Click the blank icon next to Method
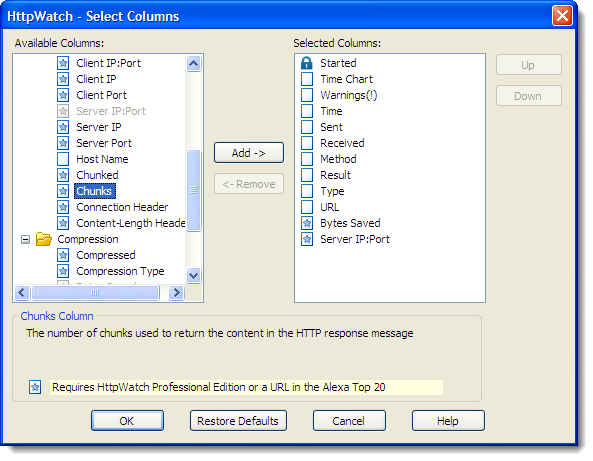Viewport: 593px width, 461px height. pyautogui.click(x=307, y=159)
